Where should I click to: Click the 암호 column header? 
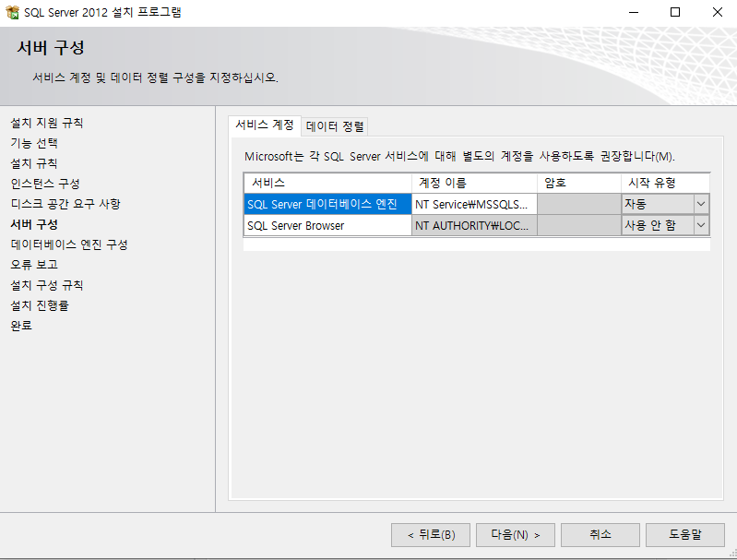(x=579, y=183)
